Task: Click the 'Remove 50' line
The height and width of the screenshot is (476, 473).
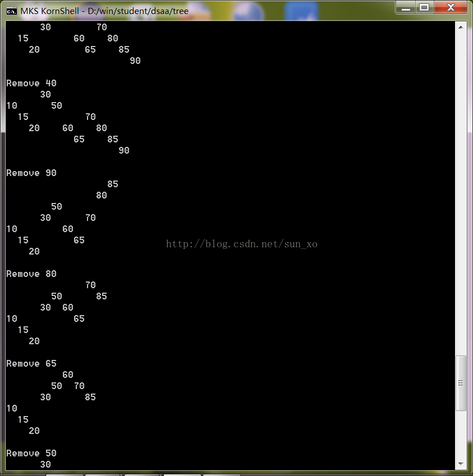Action: (x=31, y=453)
